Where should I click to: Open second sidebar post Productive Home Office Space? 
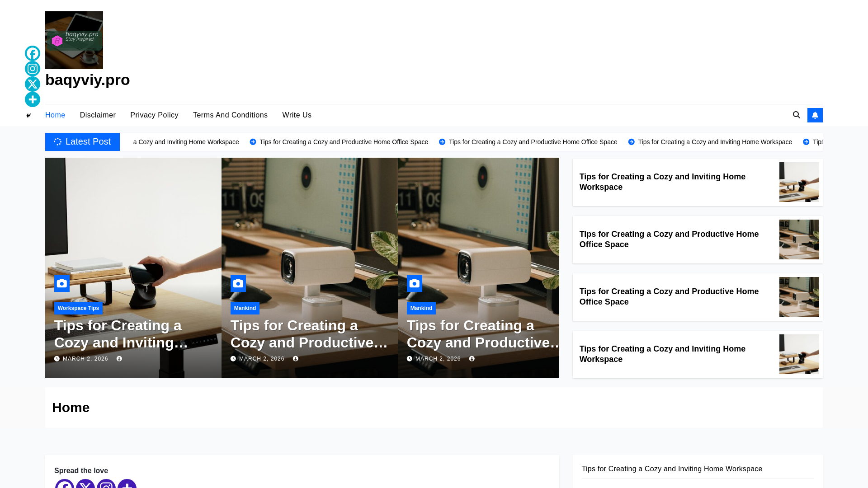[669, 239]
